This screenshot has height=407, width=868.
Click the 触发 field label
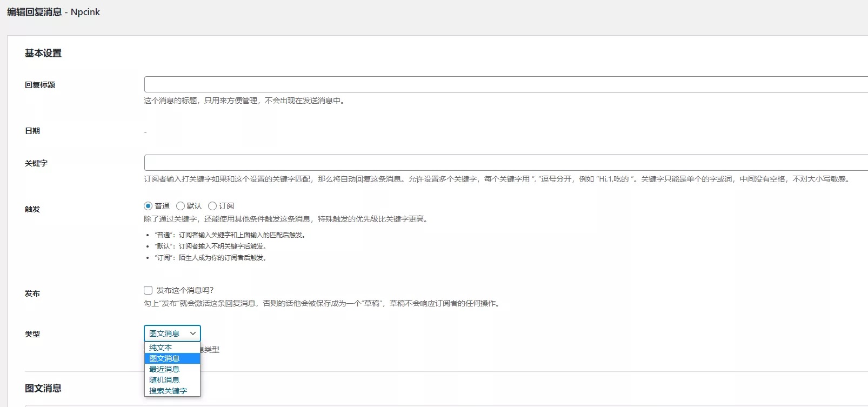pyautogui.click(x=32, y=209)
